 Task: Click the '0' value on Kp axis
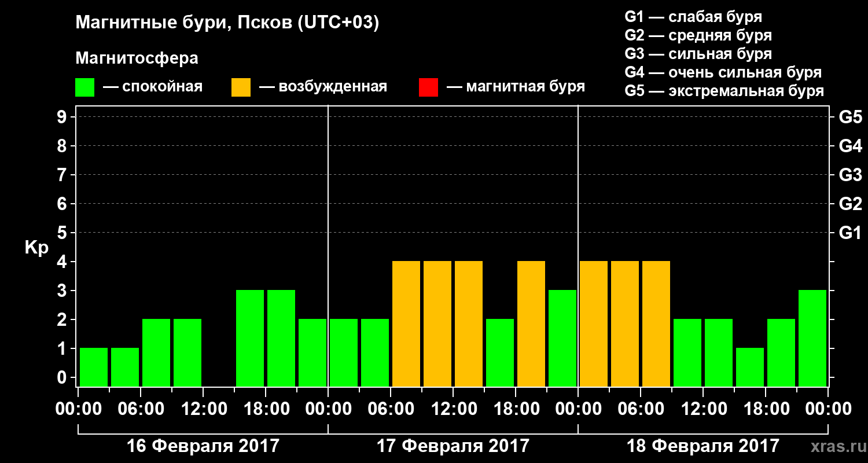tap(63, 377)
